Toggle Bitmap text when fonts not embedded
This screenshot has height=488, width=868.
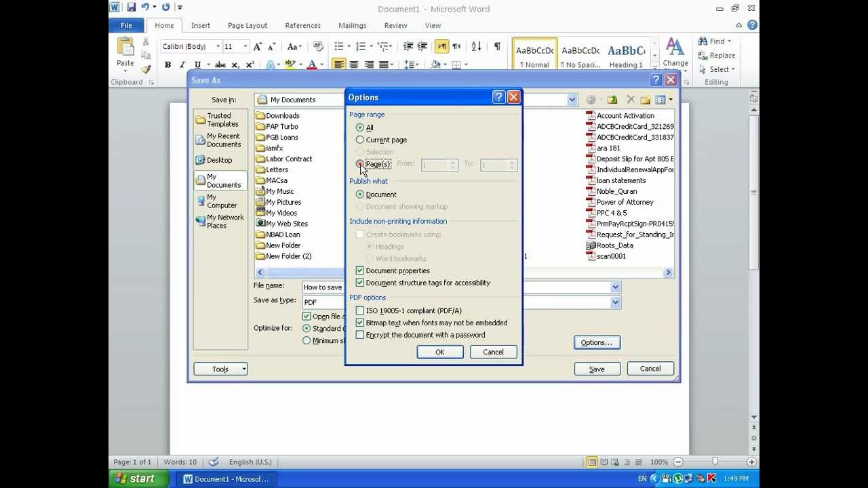(360, 323)
